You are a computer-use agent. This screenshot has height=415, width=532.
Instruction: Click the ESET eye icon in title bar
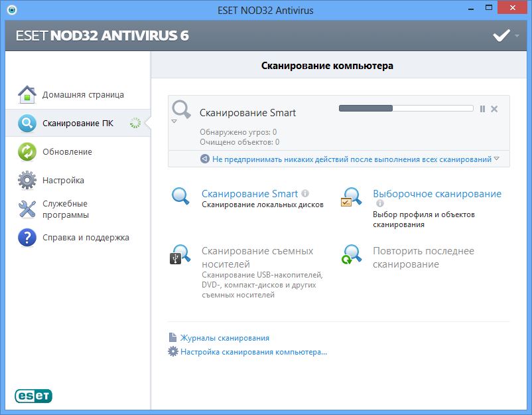point(11,10)
